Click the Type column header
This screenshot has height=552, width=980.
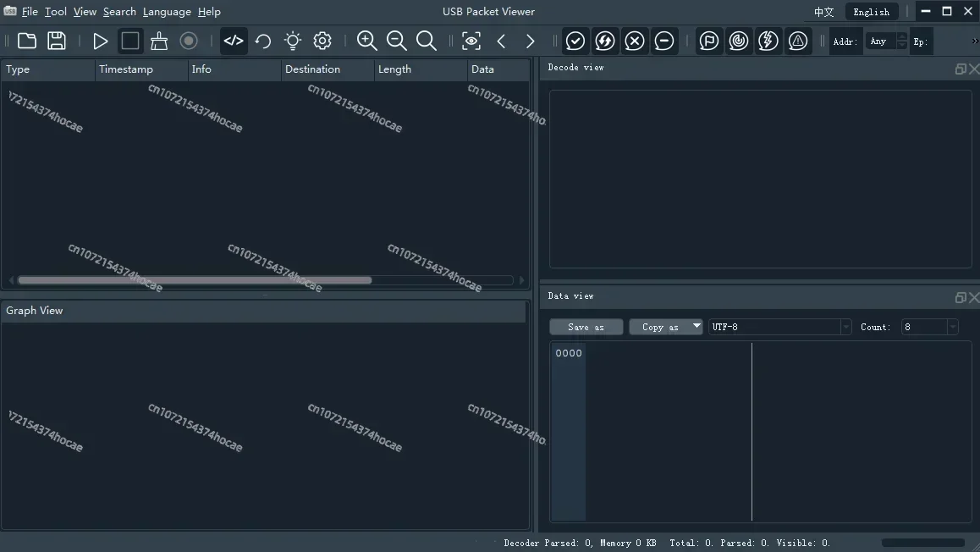(48, 69)
